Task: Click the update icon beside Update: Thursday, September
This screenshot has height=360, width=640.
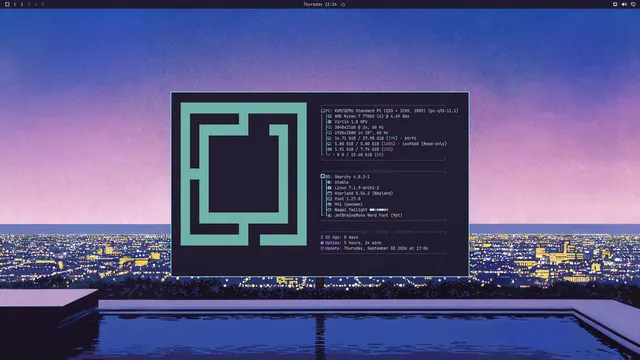Action: 322,248
